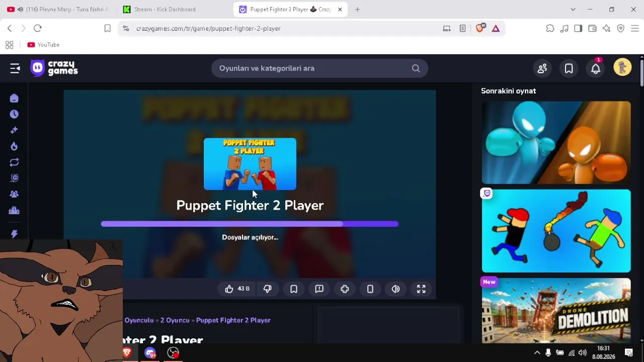Image resolution: width=644 pixels, height=362 pixels.
Task: Click the Puppet Fighter 2 Player cover image
Action: 250,164
